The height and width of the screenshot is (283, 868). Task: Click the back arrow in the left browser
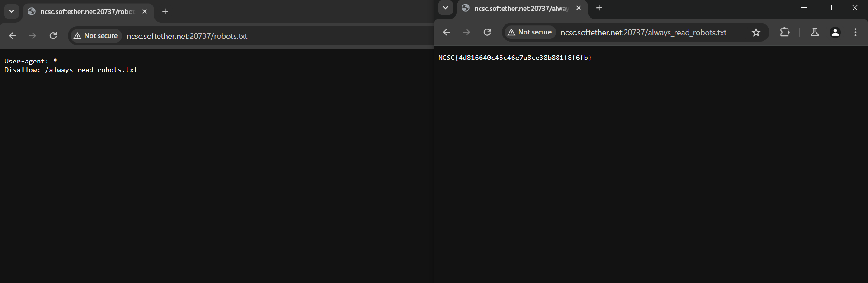point(13,36)
